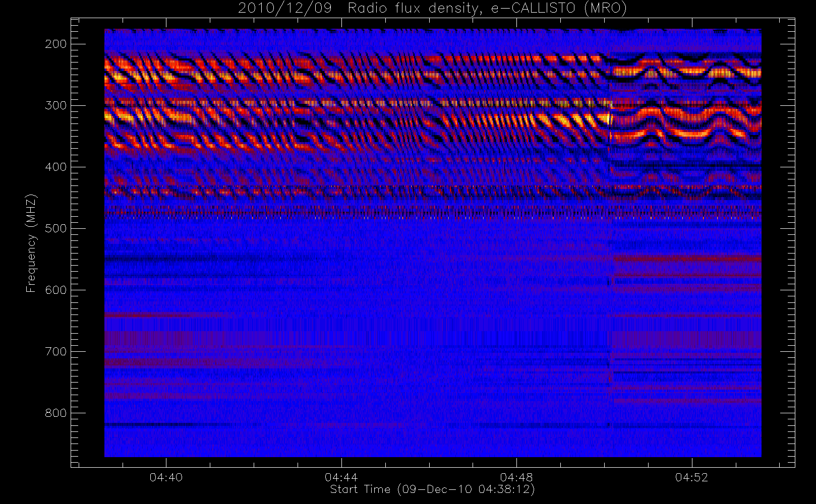The image size is (816, 504).
Task: Click the plot title 'Radio flux density, e-CALLISTO (MRO)'
Action: pyautogui.click(x=487, y=9)
